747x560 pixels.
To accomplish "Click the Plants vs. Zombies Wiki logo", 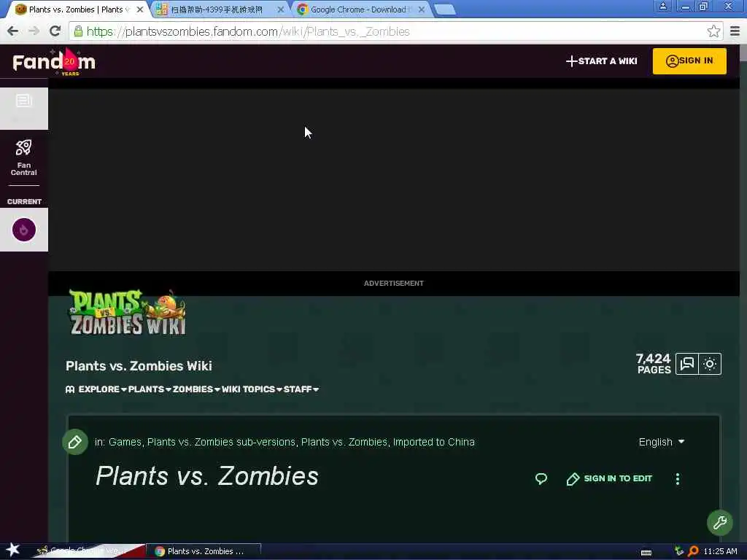I will (x=128, y=312).
